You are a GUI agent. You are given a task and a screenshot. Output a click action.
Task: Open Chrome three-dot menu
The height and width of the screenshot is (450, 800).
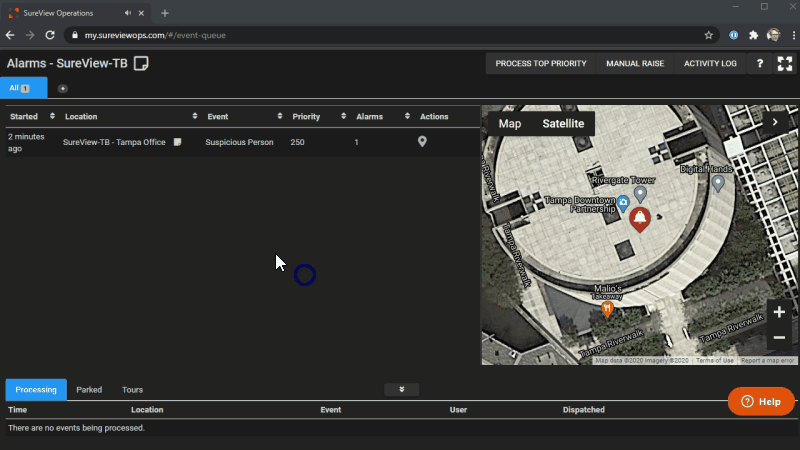[x=794, y=35]
